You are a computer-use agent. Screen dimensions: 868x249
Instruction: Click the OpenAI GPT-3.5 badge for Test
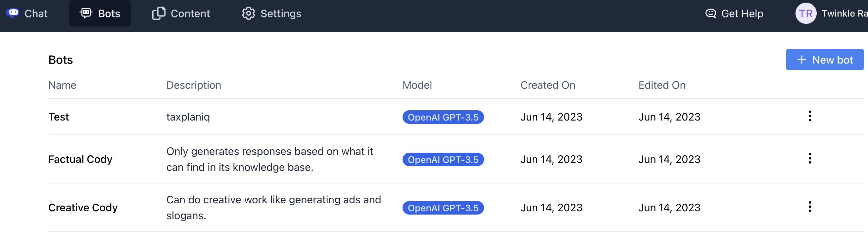coord(443,117)
